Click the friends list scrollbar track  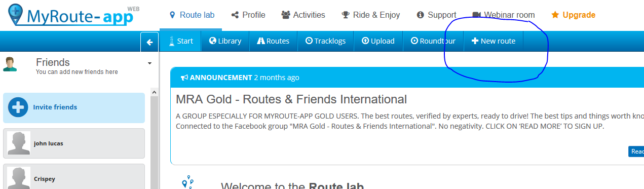click(x=155, y=143)
